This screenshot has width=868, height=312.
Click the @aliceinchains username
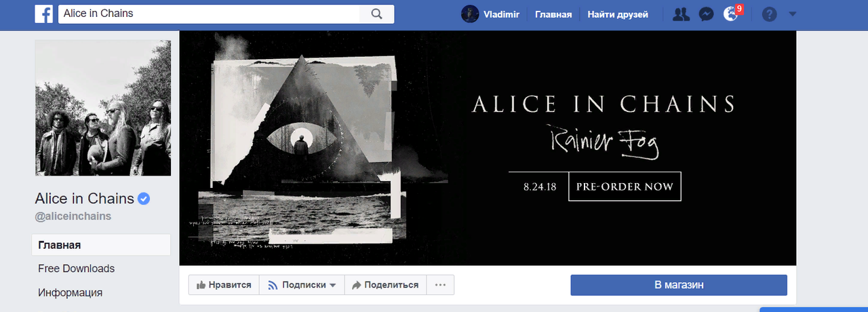[x=73, y=216]
